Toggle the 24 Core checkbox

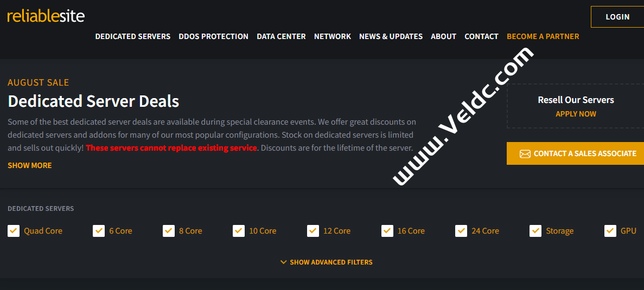pos(461,231)
